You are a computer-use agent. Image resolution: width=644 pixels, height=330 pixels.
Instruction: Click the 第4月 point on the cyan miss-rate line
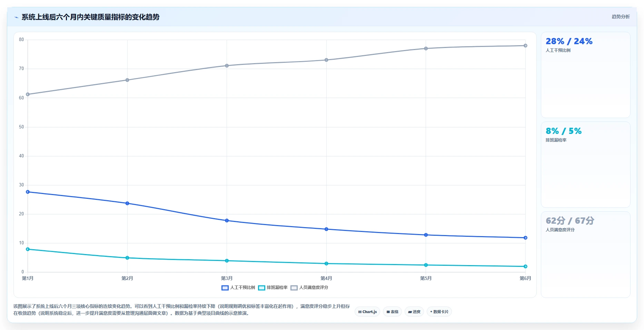326,264
